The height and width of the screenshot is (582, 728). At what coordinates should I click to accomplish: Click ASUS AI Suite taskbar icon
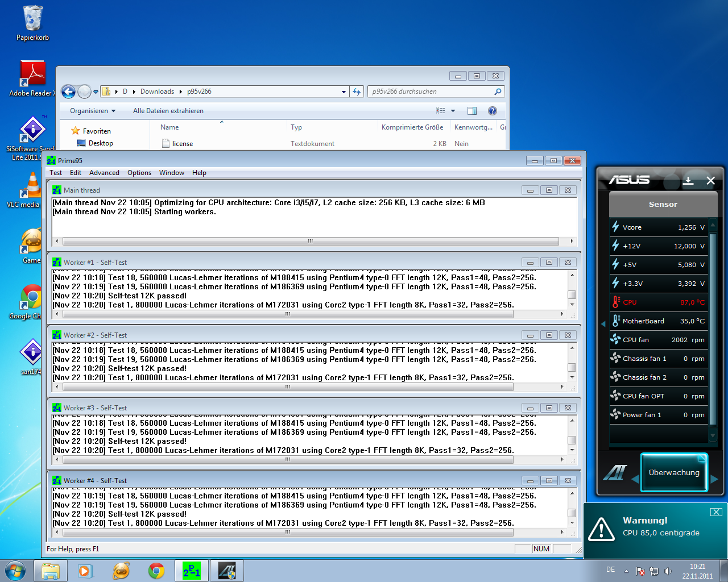[x=227, y=571]
